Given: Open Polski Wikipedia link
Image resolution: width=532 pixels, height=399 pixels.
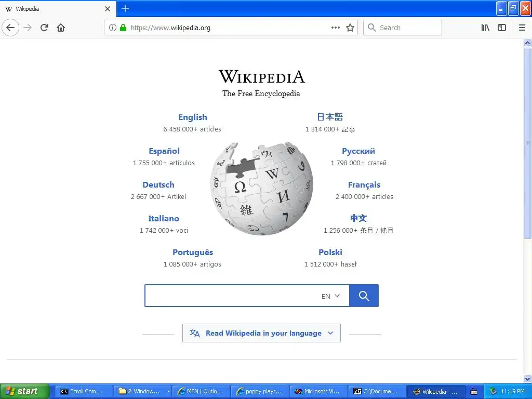Looking at the screenshot, I should coord(330,252).
